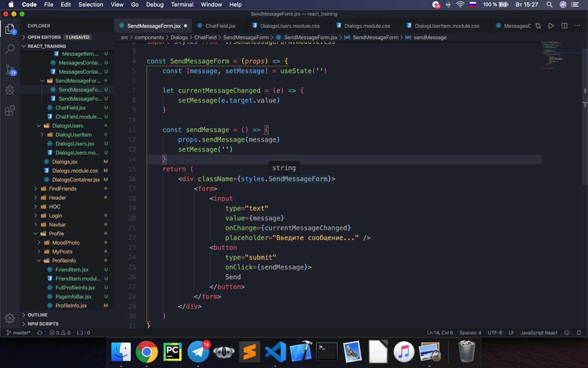Screen dimensions: 588x368
Task: Click the feedback smiley in status bar
Action: [566, 333]
